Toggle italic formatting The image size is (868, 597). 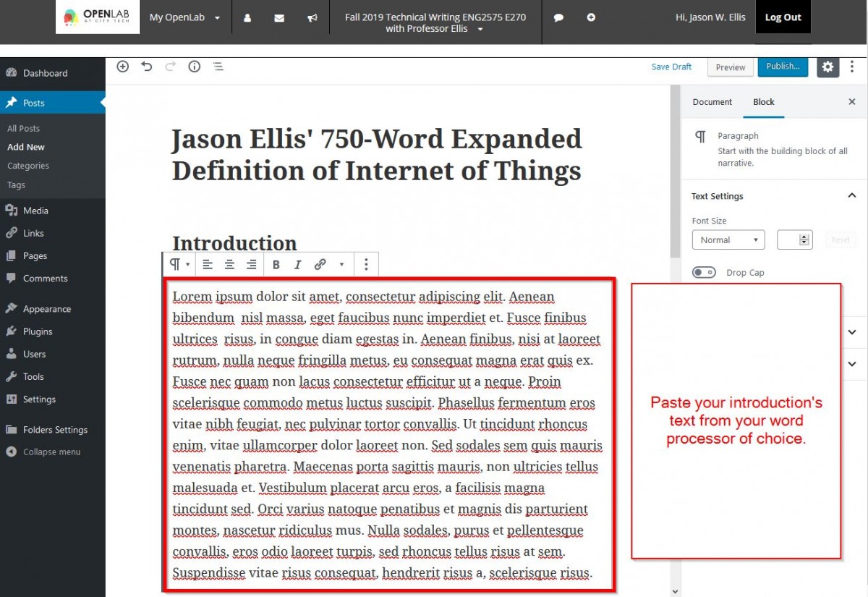297,265
